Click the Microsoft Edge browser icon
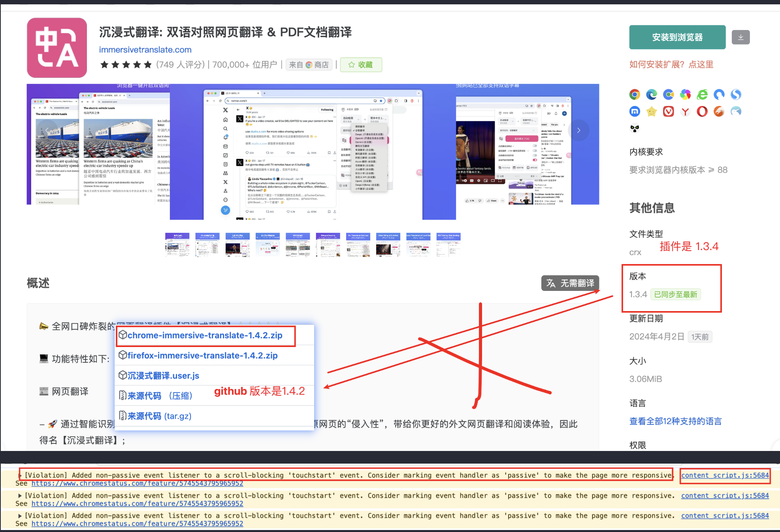 [652, 94]
